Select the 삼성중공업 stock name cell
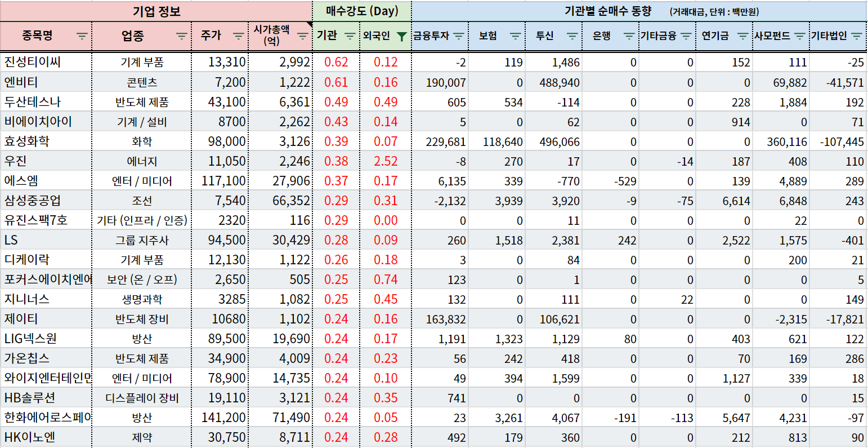Image resolution: width=868 pixels, height=448 pixels. point(46,200)
